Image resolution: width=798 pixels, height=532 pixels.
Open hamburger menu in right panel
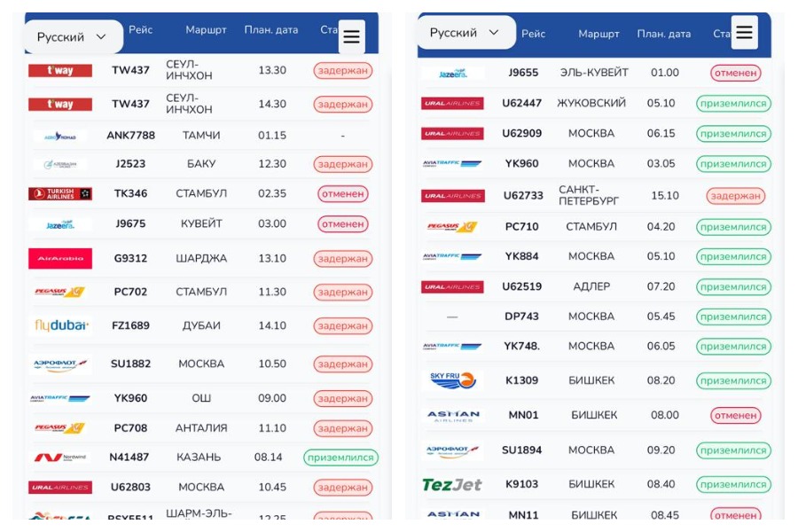(744, 33)
